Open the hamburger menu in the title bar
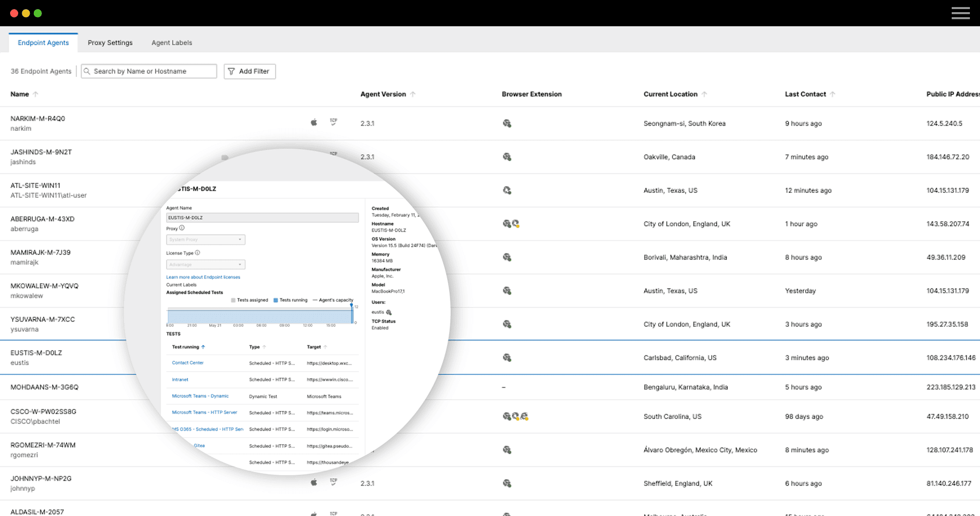The image size is (980, 516). pyautogui.click(x=960, y=13)
